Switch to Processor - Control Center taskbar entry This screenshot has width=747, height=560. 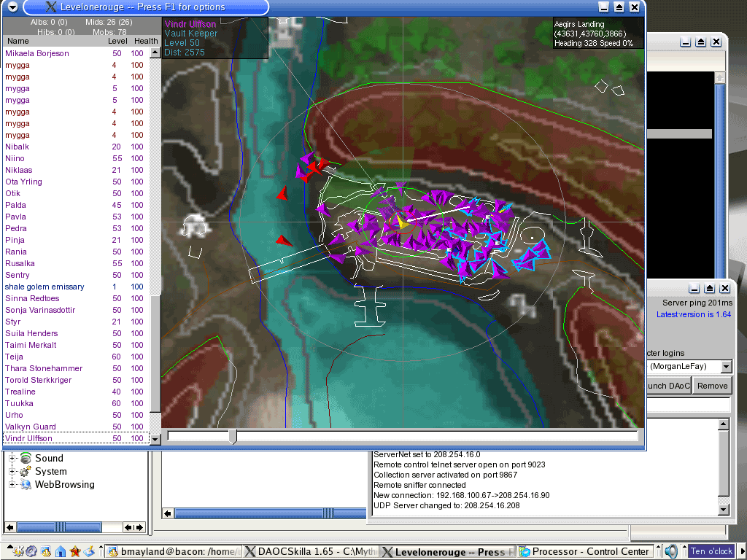coord(586,551)
